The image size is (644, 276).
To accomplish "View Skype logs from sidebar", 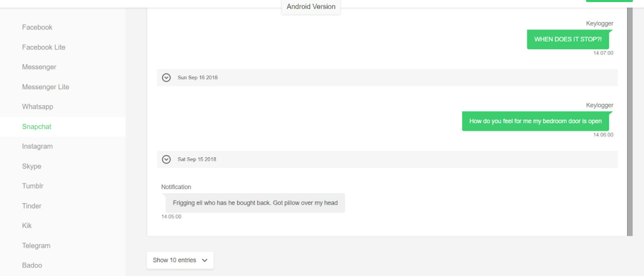I will [x=31, y=167].
